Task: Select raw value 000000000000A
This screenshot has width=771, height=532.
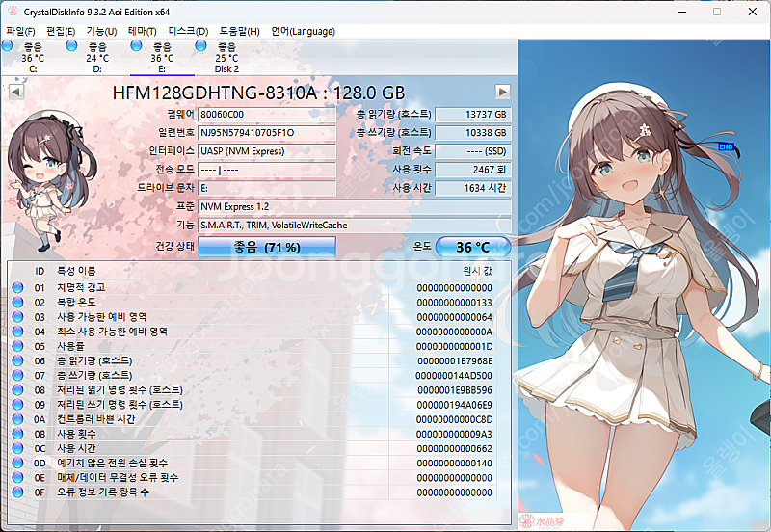Action: click(x=454, y=332)
